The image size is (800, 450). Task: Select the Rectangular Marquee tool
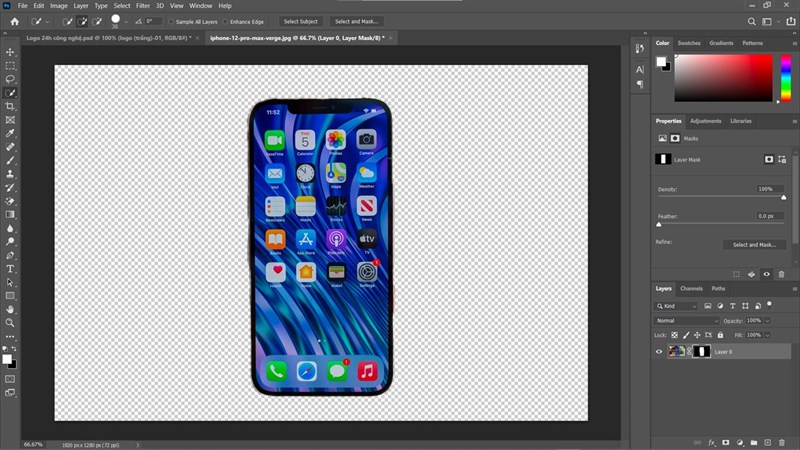pyautogui.click(x=10, y=66)
